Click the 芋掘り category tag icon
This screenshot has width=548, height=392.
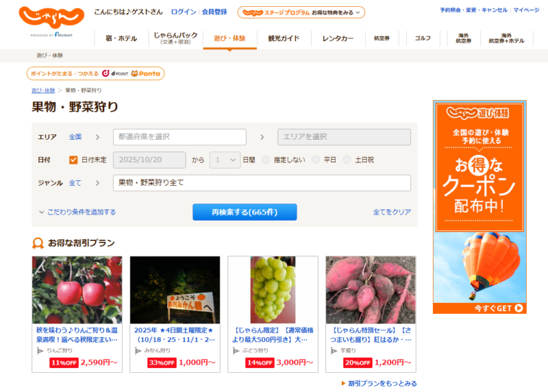point(334,350)
